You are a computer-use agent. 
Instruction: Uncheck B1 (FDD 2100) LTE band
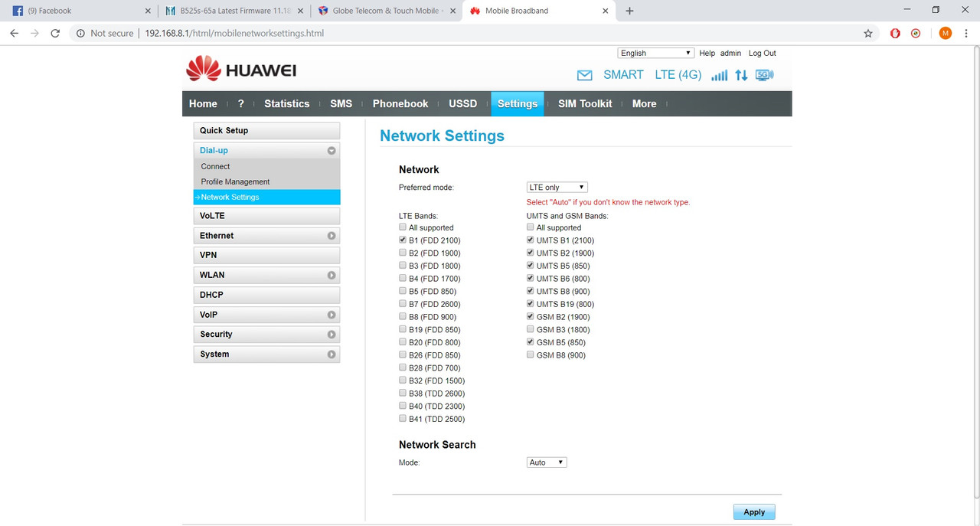click(x=403, y=240)
